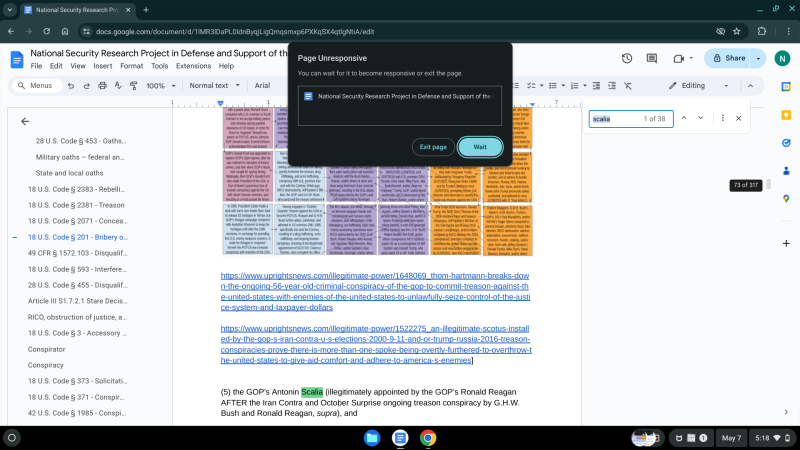The image size is (800, 450).
Task: Click the Exit page button
Action: [433, 147]
